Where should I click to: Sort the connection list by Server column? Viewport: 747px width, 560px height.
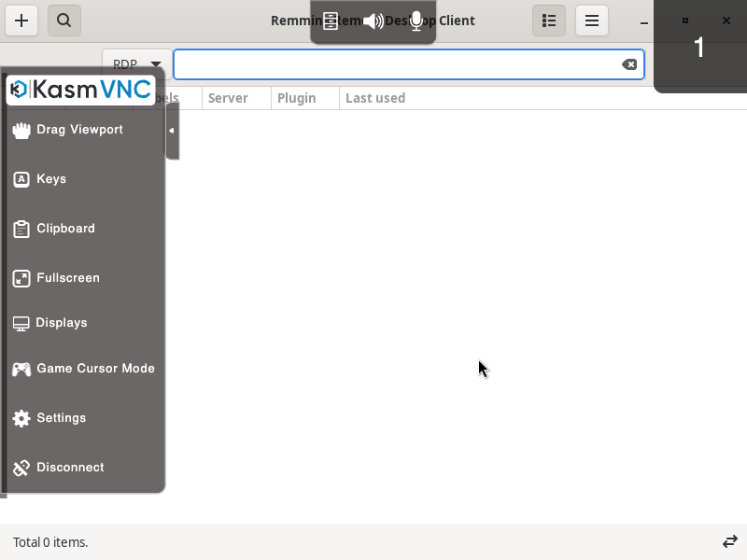[x=236, y=98]
